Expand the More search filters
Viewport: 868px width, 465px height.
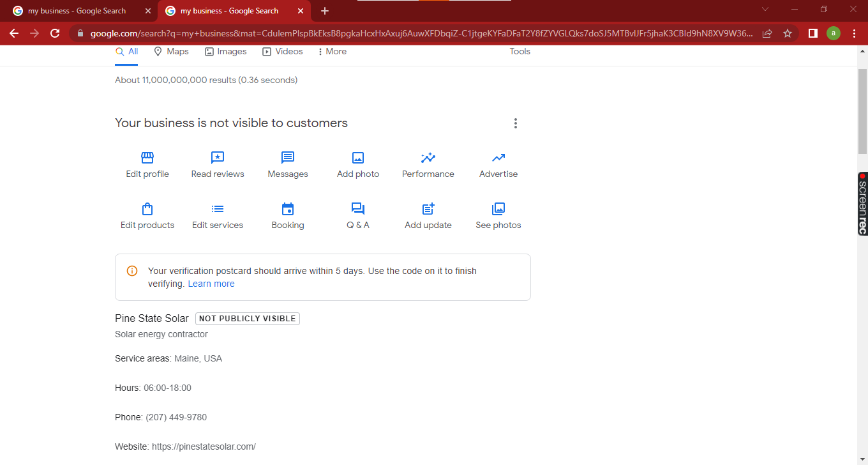point(332,52)
